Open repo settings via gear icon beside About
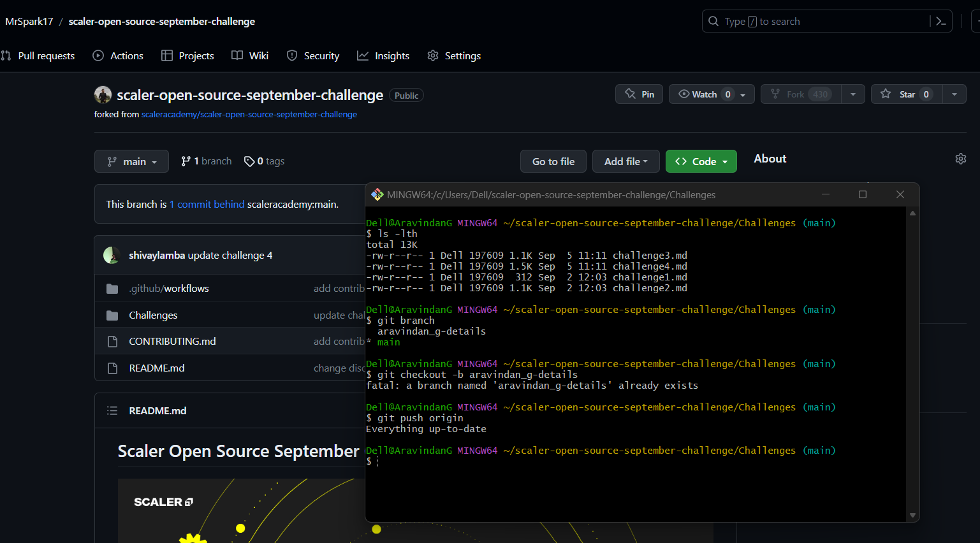Screen dimensions: 980x543 [x=960, y=158]
